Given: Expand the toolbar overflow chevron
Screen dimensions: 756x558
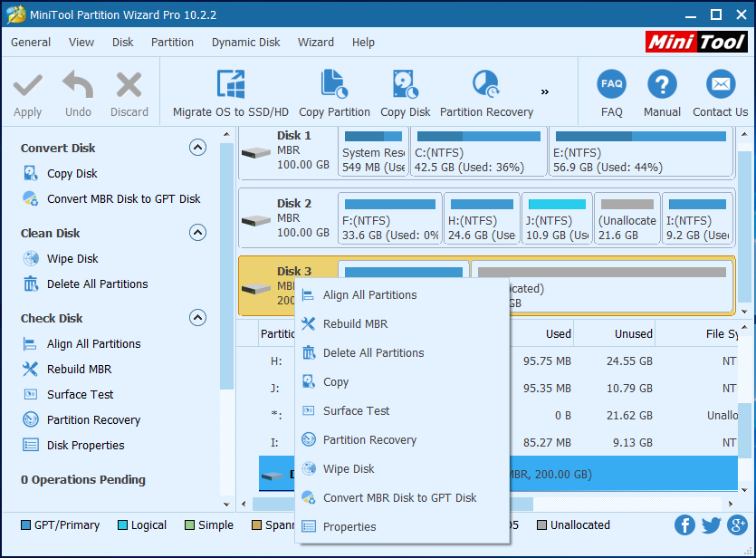Looking at the screenshot, I should (x=545, y=91).
